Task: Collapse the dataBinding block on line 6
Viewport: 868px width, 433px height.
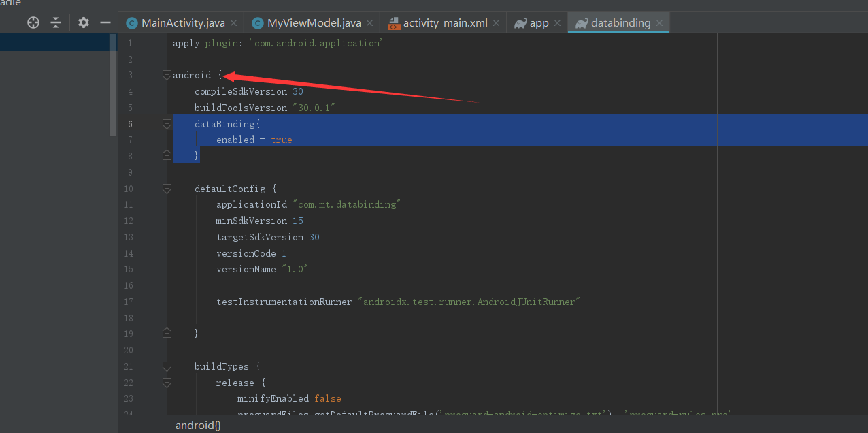Action: (x=167, y=124)
